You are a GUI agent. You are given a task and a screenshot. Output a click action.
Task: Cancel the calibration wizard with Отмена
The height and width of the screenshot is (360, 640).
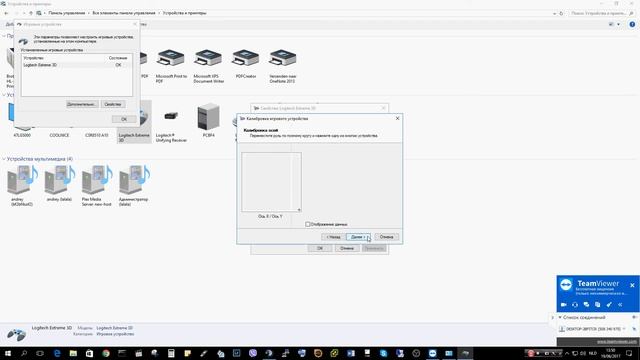click(386, 237)
